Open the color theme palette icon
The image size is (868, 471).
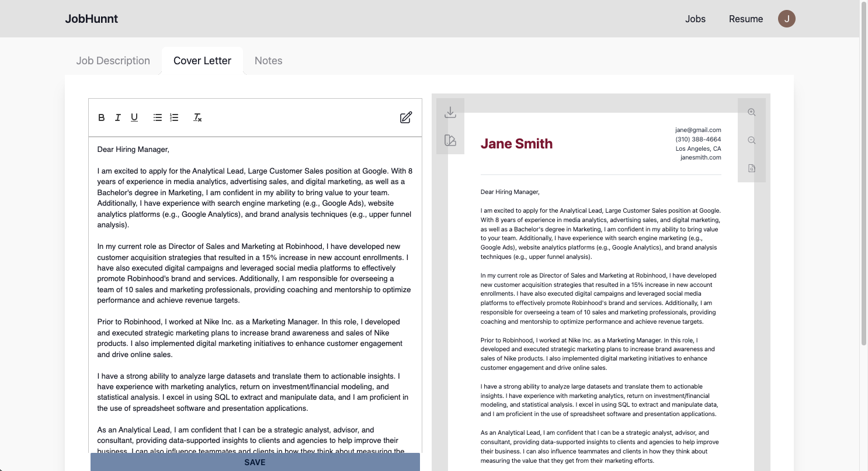(x=450, y=140)
